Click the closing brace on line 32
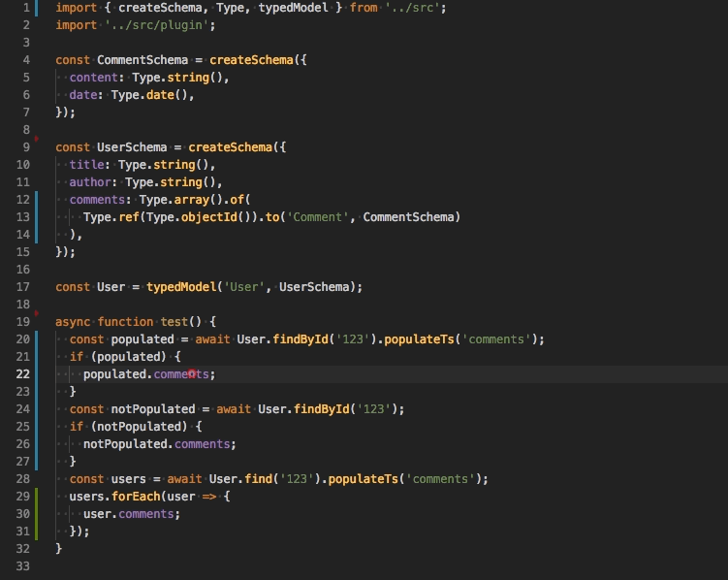Viewport: 728px width, 580px height. 59,549
